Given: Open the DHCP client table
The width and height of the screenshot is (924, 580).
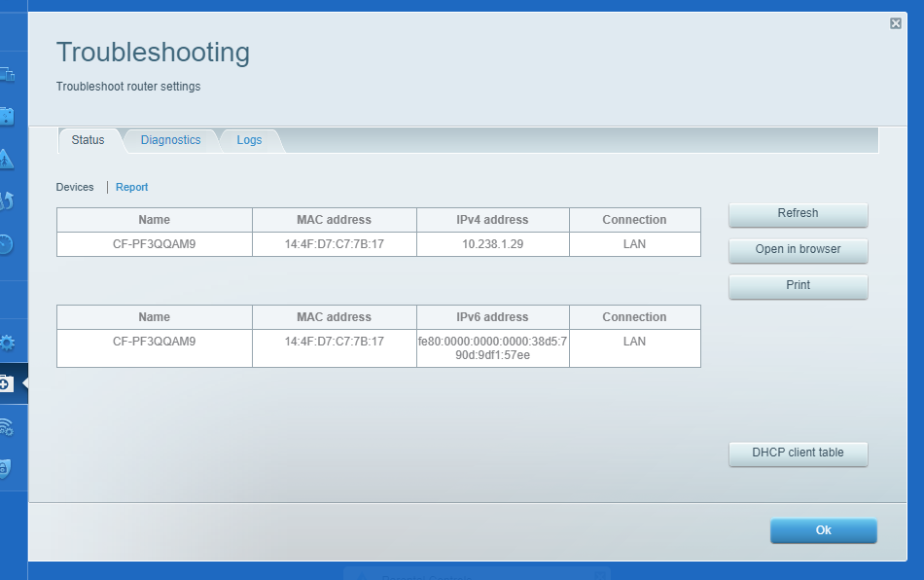Looking at the screenshot, I should 798,453.
